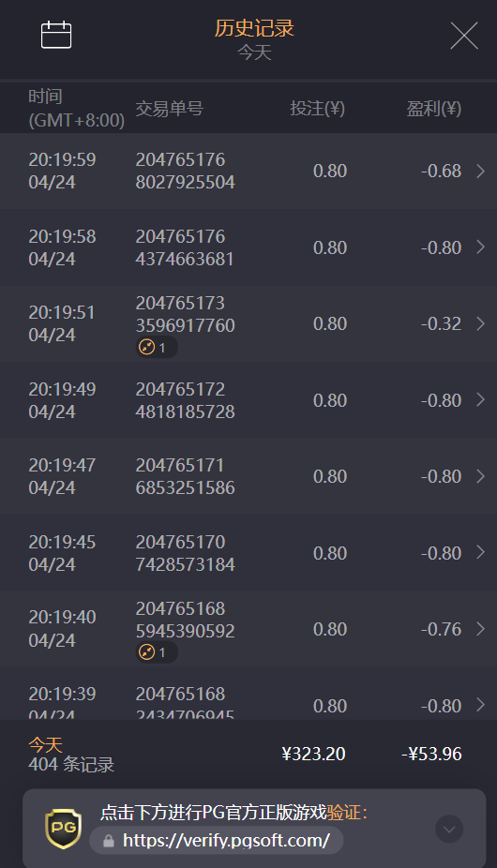Image resolution: width=497 pixels, height=868 pixels.
Task: Click the free spin badge under 3596917760
Action: (x=157, y=348)
